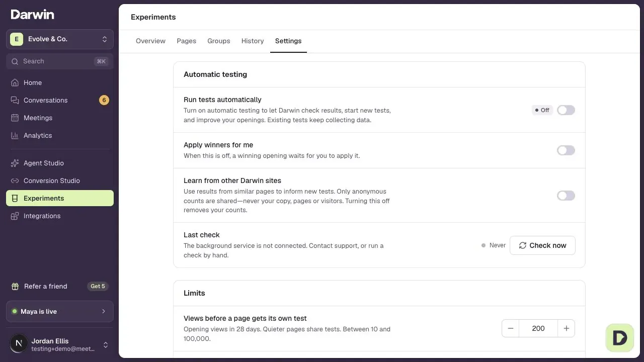Image resolution: width=644 pixels, height=362 pixels.
Task: Click the Search field in sidebar
Action: coord(60,61)
